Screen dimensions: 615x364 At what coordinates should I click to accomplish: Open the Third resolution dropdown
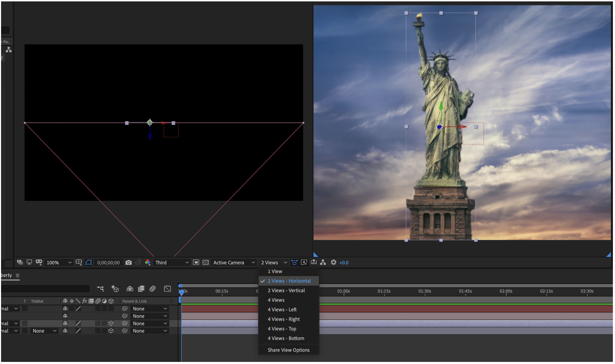pos(172,263)
